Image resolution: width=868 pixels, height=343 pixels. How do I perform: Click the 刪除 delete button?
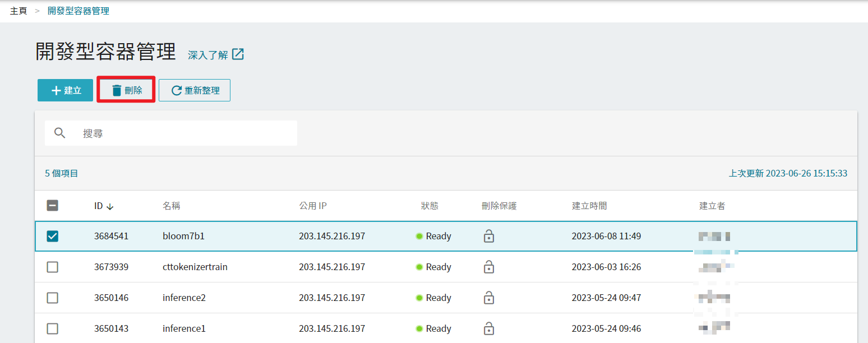tap(126, 90)
